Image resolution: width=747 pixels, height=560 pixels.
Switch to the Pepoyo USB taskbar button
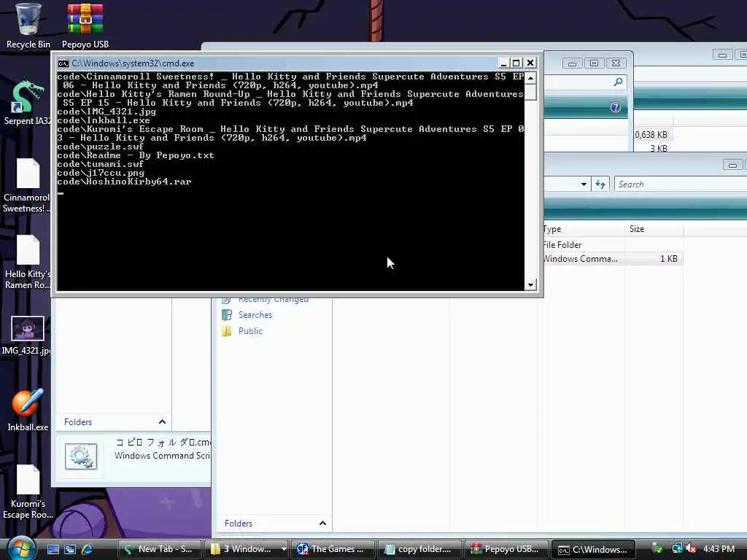pyautogui.click(x=506, y=549)
